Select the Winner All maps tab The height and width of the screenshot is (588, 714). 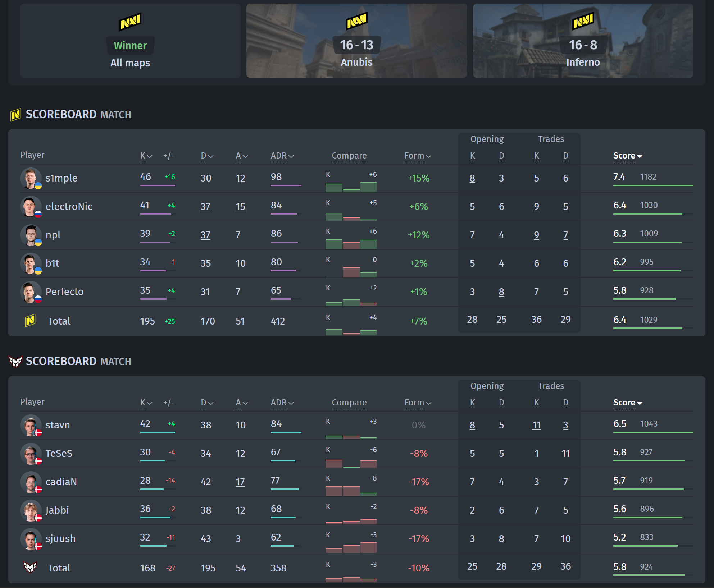[x=130, y=41]
